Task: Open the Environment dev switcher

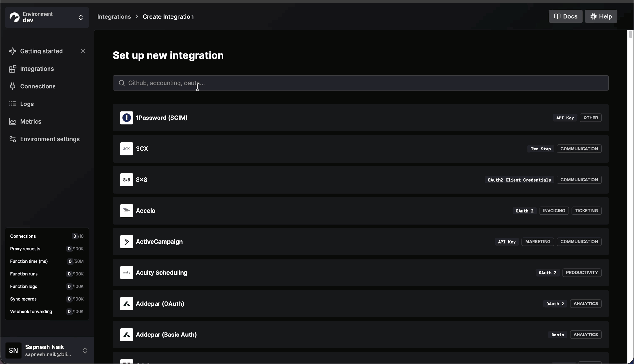Action: pos(47,17)
